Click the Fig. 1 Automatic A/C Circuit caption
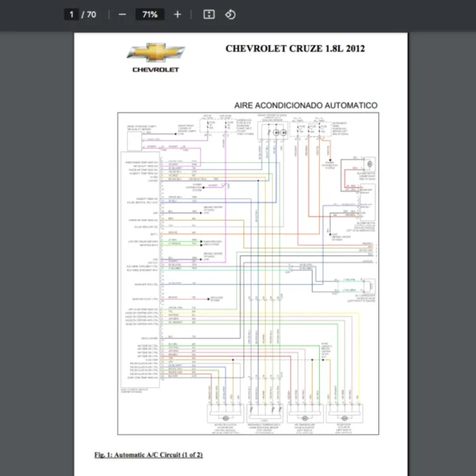Viewport: 476px width, 476px height. coord(148,455)
